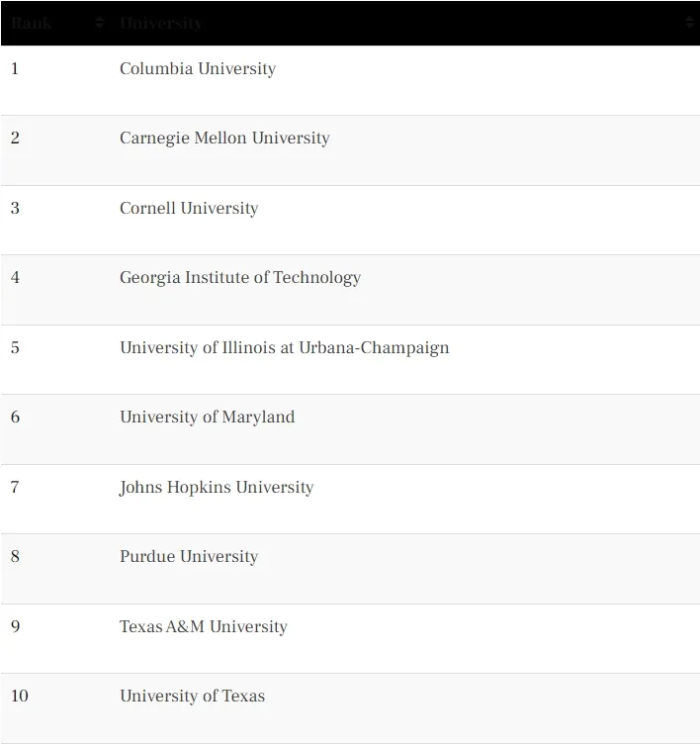Click rank number 10 cell
The height and width of the screenshot is (746, 700).
(20, 696)
